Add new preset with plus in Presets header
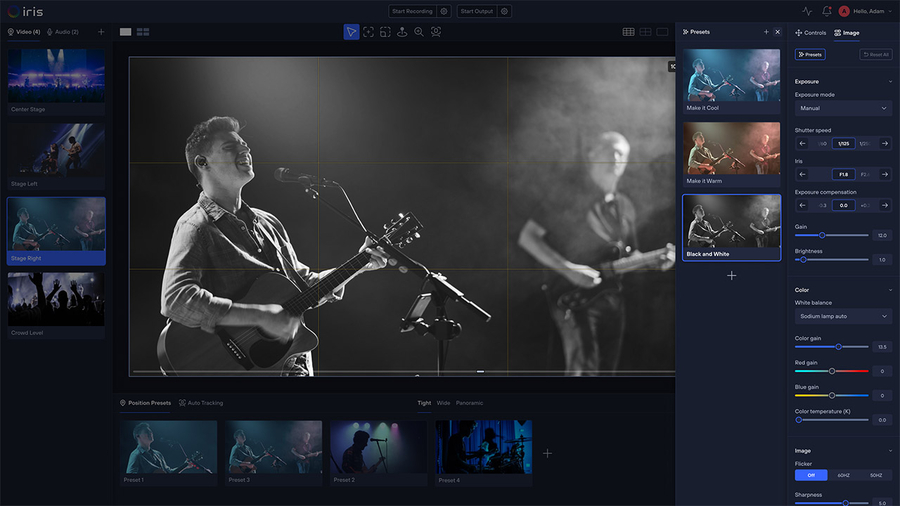This screenshot has height=506, width=900. click(x=766, y=32)
